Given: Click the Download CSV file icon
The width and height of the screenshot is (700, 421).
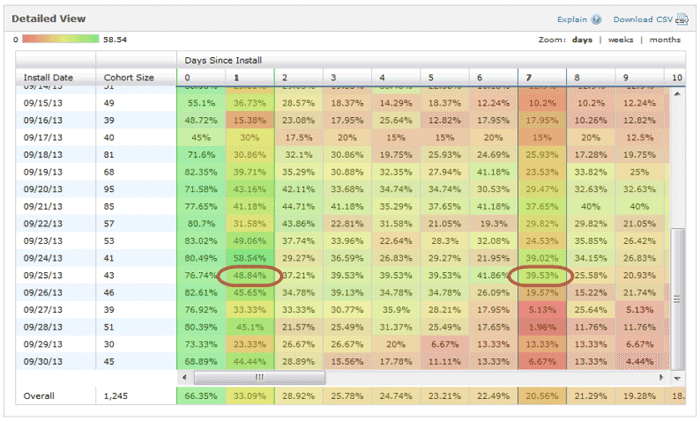Looking at the screenshot, I should coord(682,19).
